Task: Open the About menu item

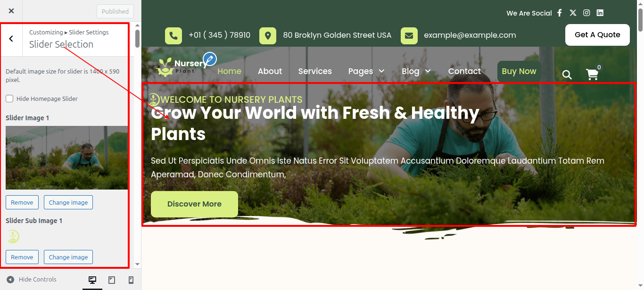Action: [270, 71]
